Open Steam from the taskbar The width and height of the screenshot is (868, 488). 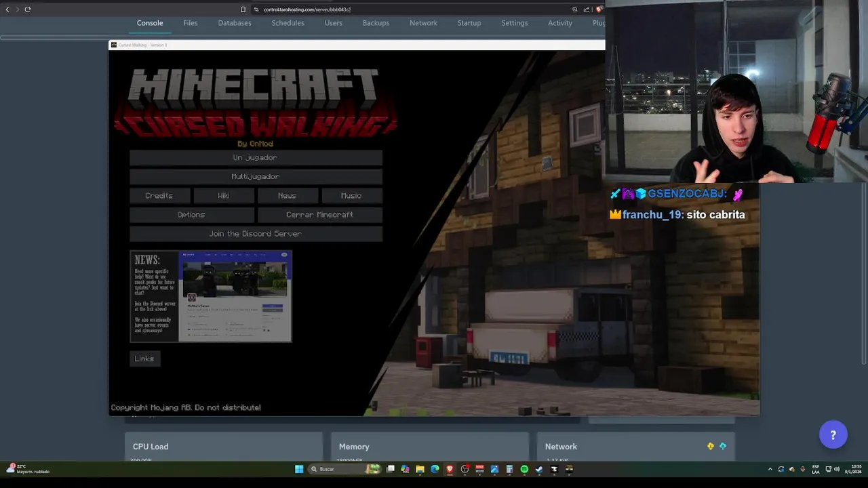[539, 469]
